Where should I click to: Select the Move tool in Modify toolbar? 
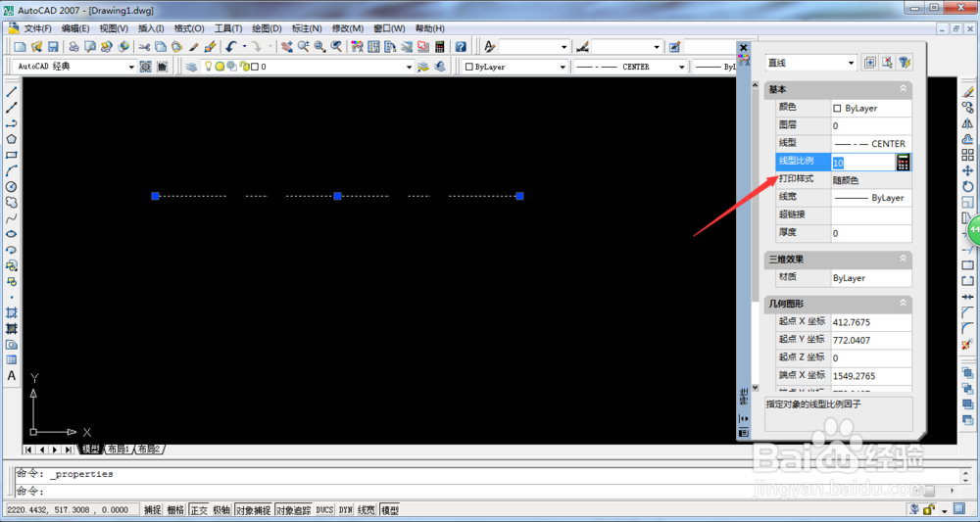click(967, 170)
